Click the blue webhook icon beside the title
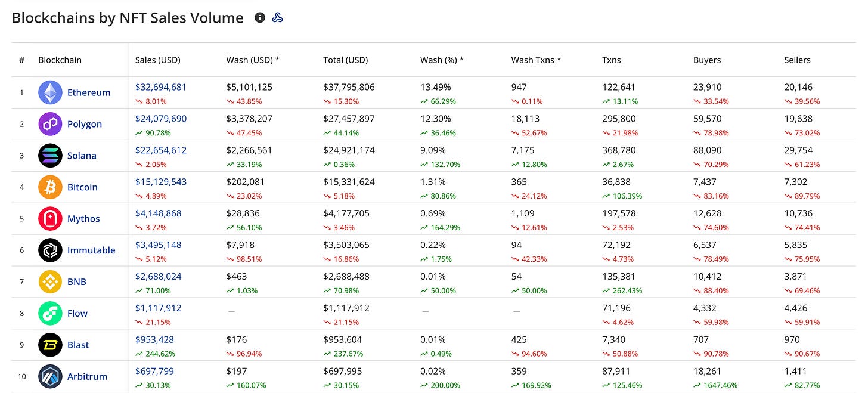Image resolution: width=868 pixels, height=393 pixels. pos(277,18)
